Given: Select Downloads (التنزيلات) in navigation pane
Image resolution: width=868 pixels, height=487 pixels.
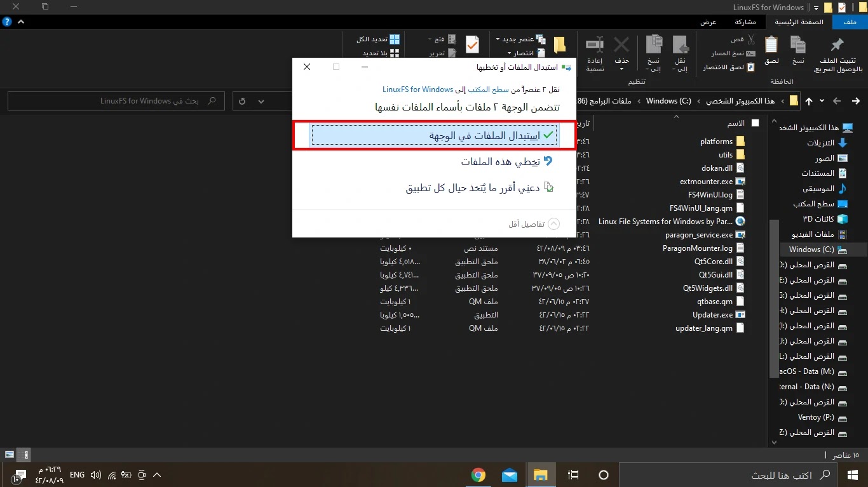Looking at the screenshot, I should pyautogui.click(x=827, y=143).
